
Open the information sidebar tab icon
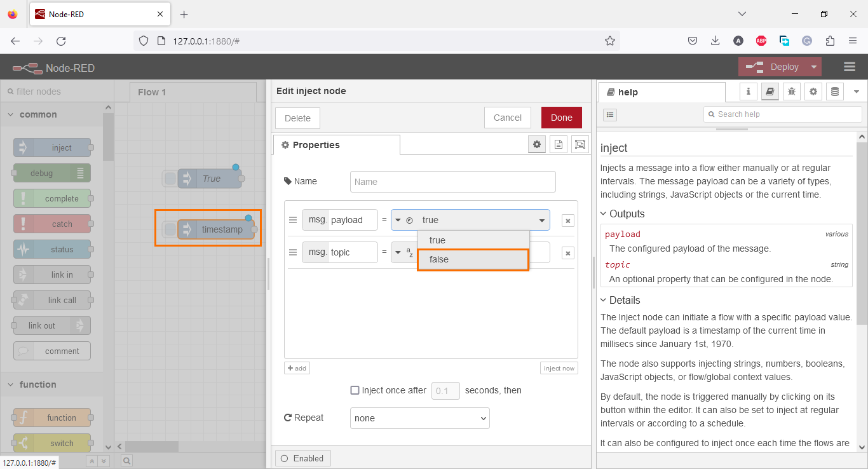click(x=749, y=92)
